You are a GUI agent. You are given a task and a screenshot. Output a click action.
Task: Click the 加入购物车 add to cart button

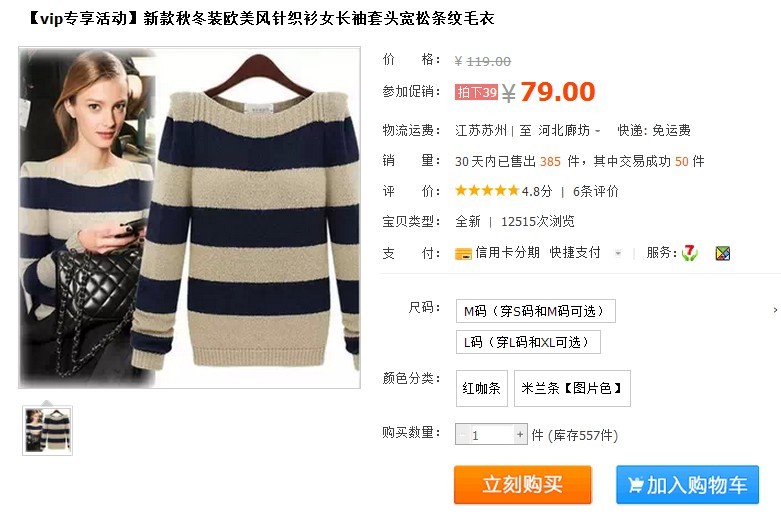[687, 485]
